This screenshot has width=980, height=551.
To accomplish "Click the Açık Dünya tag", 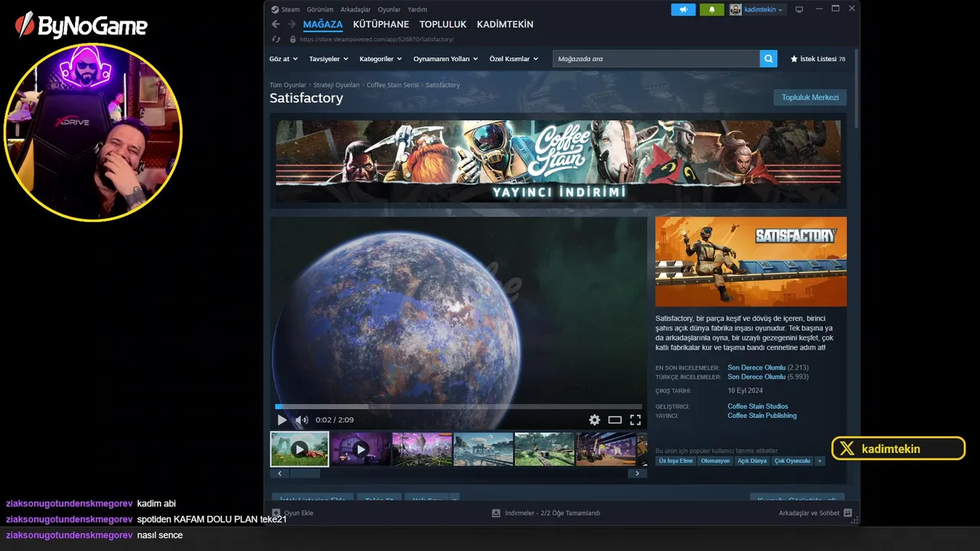I will coord(752,461).
